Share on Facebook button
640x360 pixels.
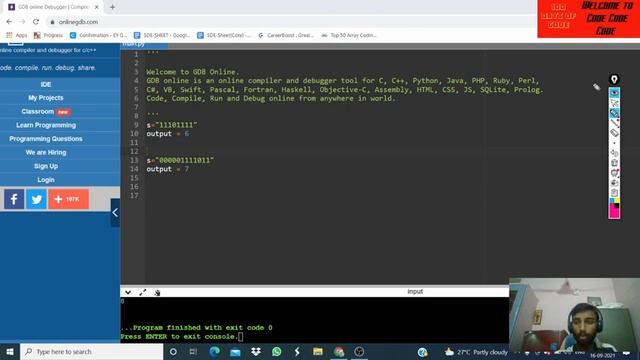click(x=14, y=199)
